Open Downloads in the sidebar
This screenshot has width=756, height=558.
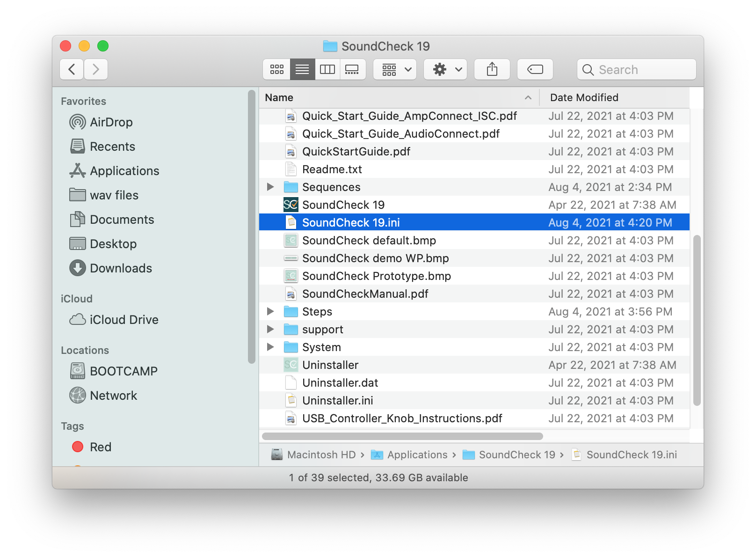tap(110, 268)
